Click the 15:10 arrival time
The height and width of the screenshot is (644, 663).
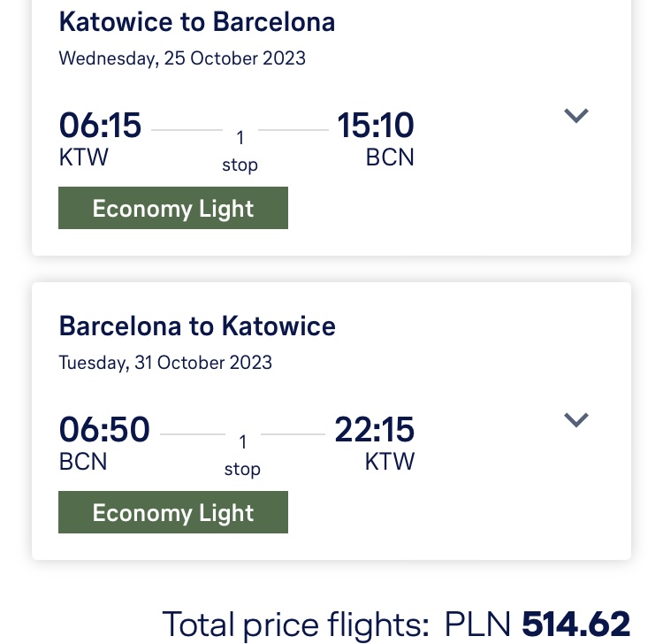point(375,126)
